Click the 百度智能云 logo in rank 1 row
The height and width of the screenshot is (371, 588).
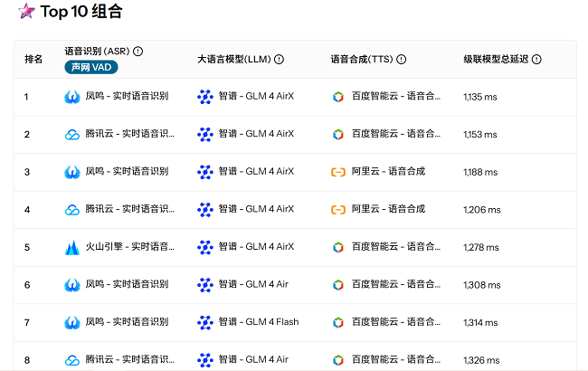tap(338, 97)
